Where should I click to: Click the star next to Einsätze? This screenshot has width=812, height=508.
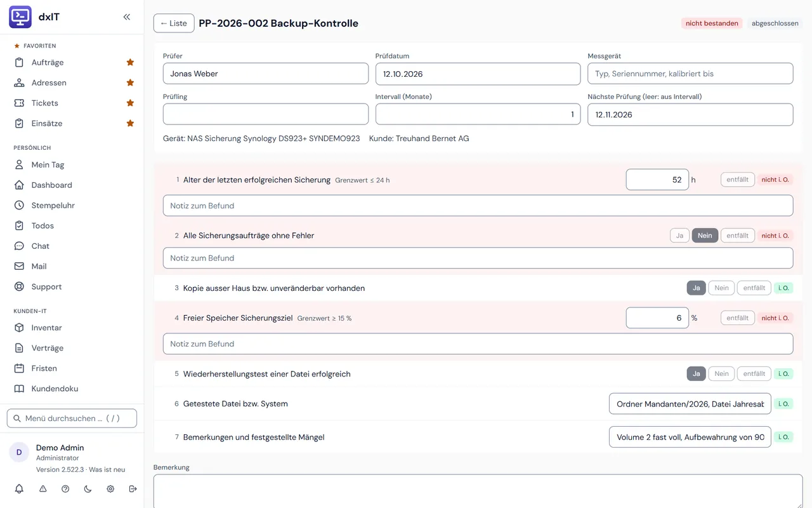point(130,123)
